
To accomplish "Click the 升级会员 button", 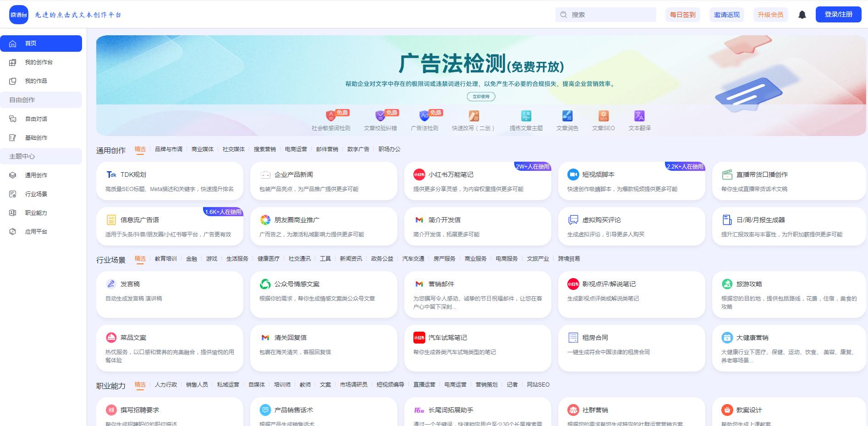I will [x=770, y=15].
